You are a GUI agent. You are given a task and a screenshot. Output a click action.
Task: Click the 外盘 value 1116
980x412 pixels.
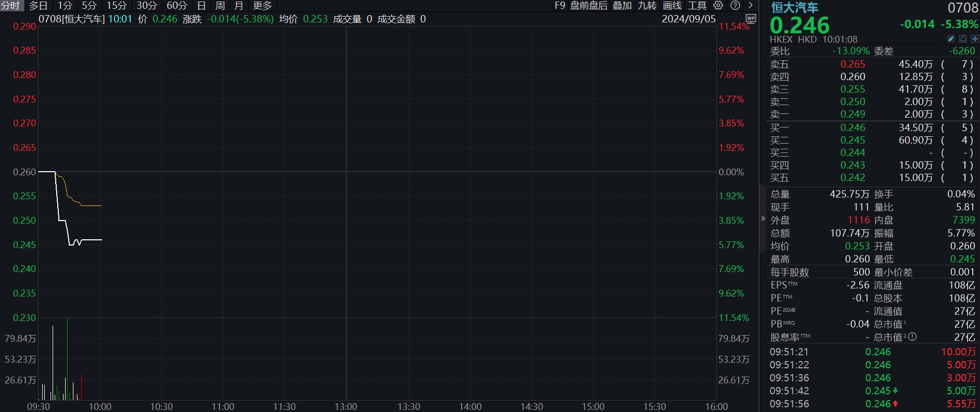click(x=859, y=220)
